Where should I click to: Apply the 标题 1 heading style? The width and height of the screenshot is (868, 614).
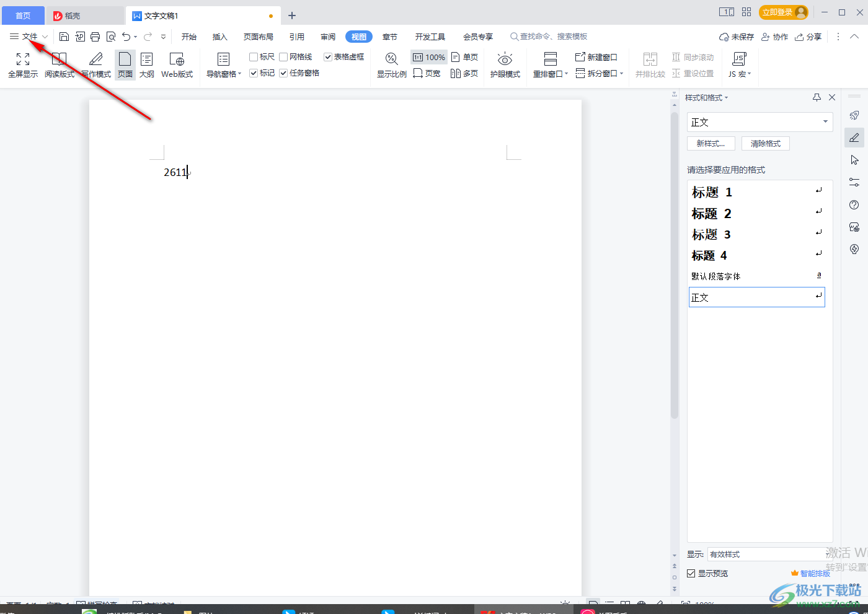757,192
